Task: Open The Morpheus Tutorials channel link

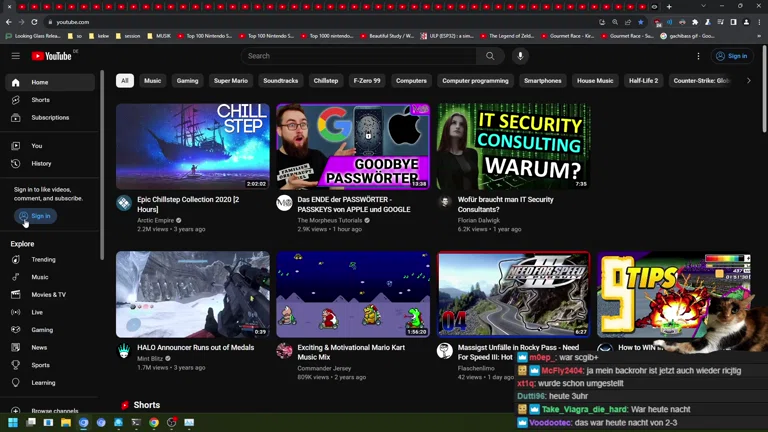Action: click(330, 220)
